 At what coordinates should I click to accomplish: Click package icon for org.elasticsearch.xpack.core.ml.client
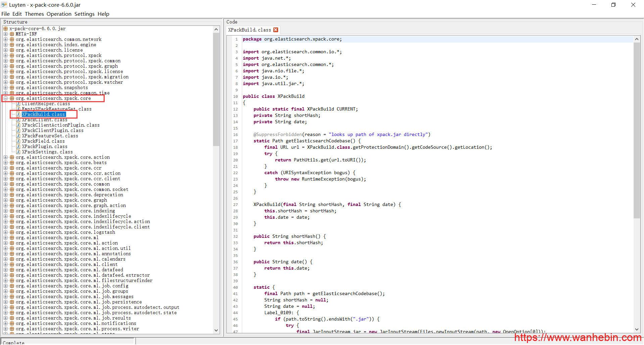12,265
